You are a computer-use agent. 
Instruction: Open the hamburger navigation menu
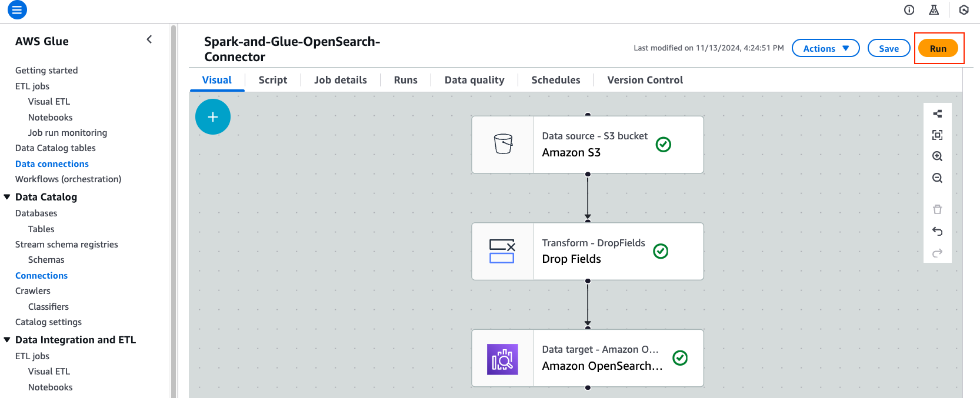(17, 10)
